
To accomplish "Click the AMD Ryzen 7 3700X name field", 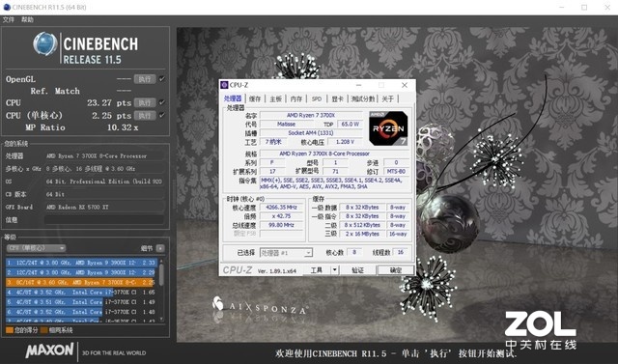I will pos(311,115).
